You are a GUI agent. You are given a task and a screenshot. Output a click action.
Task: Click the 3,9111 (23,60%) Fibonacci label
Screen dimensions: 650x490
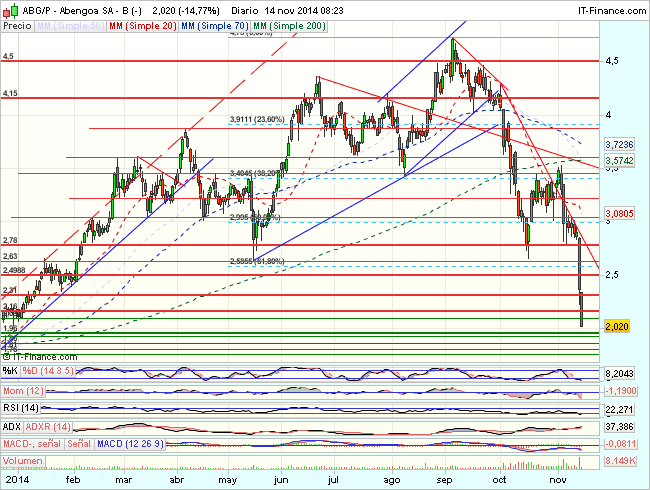click(257, 119)
